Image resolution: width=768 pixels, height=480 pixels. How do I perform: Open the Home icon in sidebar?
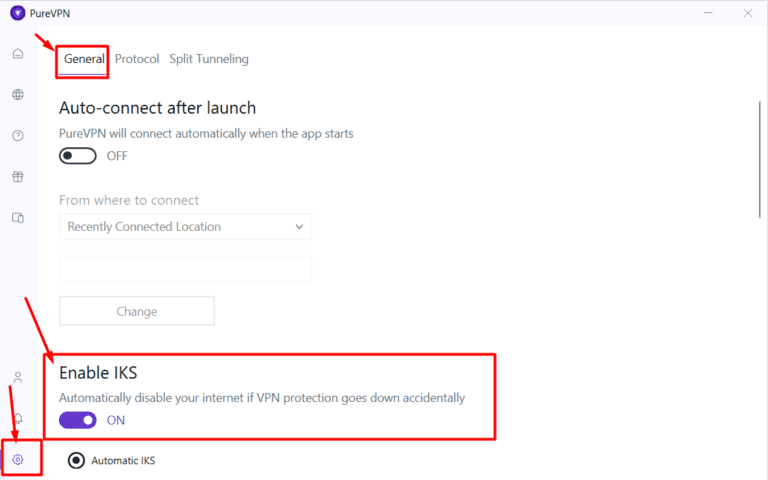pos(18,53)
